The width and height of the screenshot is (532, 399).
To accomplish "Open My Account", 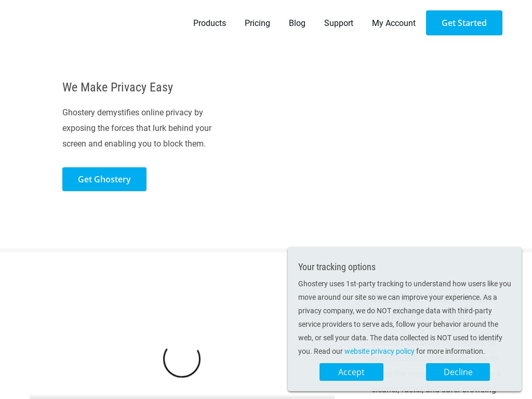I will coord(394,23).
